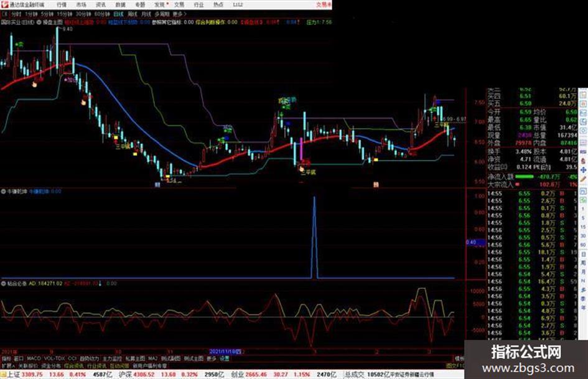Open the 行业 menu
This screenshot has height=379, width=588.
pyautogui.click(x=198, y=4)
